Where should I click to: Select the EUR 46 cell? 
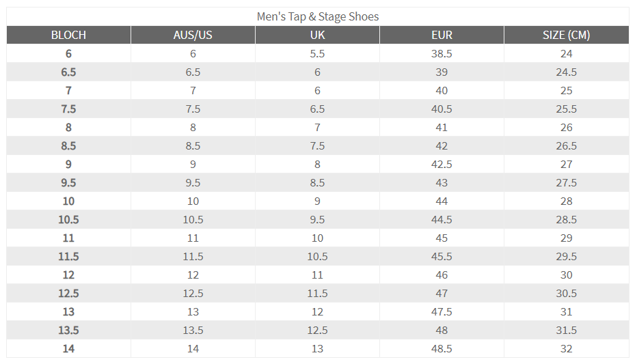click(442, 275)
